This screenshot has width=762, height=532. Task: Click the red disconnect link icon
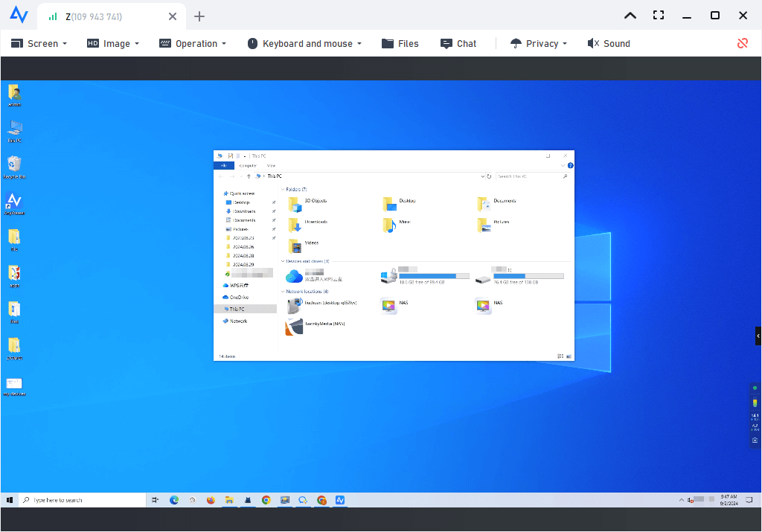[x=742, y=43]
